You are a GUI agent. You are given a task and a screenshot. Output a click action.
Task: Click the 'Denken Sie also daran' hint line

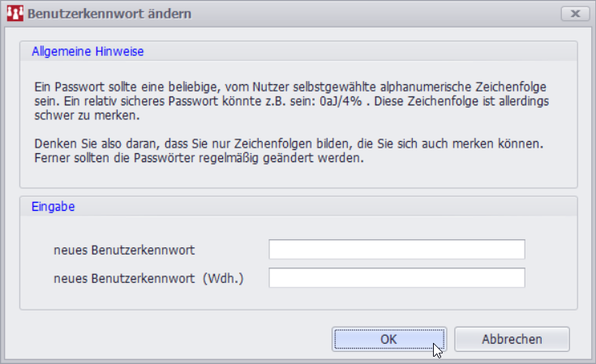pos(288,143)
